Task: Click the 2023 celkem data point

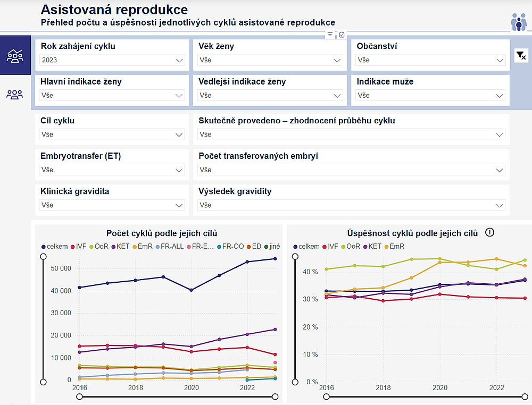Action: 275,258
